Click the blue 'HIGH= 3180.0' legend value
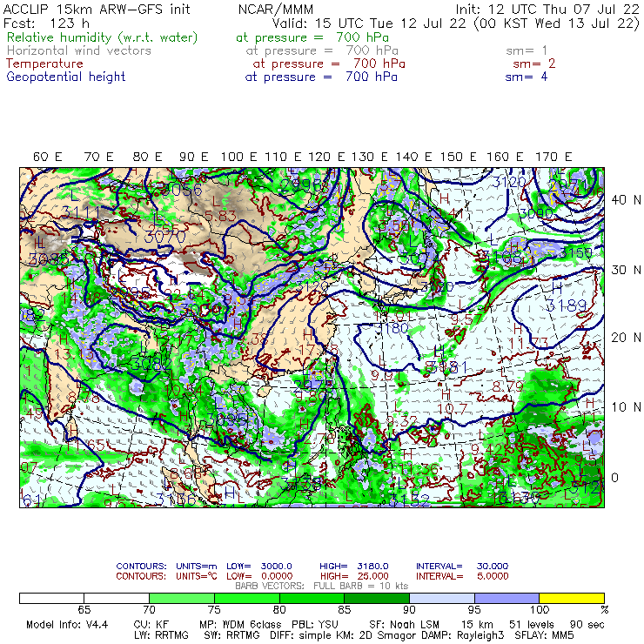644x644 pixels. click(x=354, y=567)
